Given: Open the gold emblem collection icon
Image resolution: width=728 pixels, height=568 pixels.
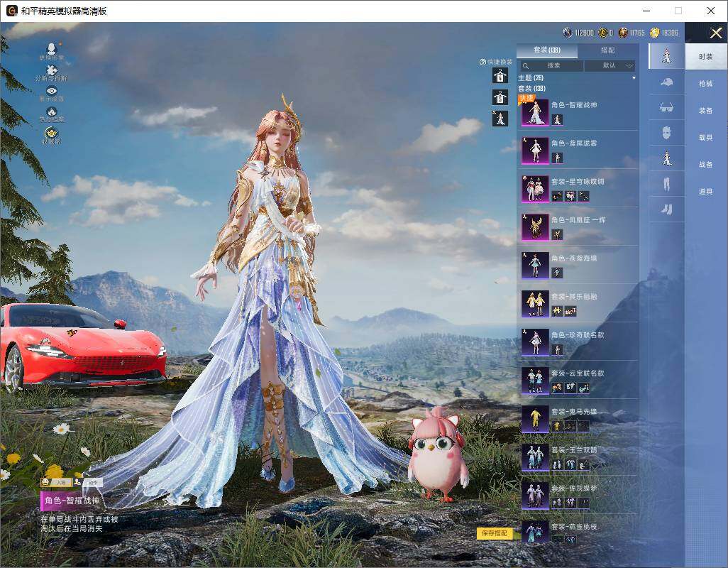Looking at the screenshot, I should click(x=52, y=135).
